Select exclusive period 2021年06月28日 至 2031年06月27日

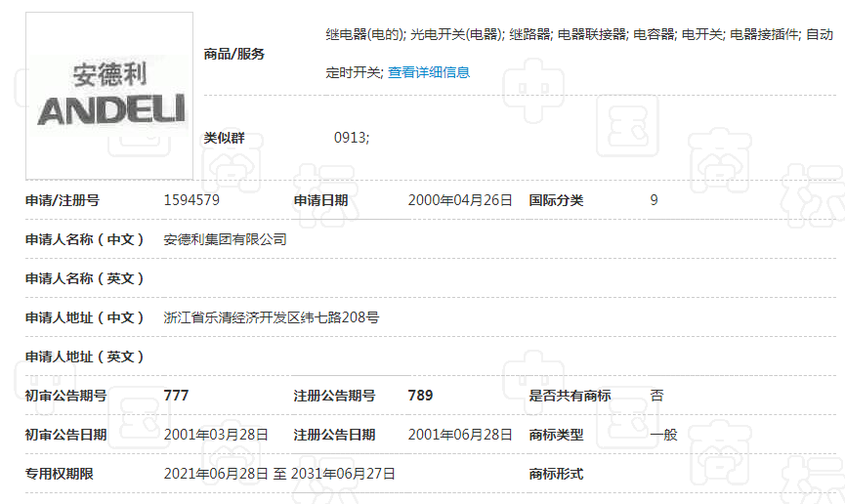pos(279,474)
